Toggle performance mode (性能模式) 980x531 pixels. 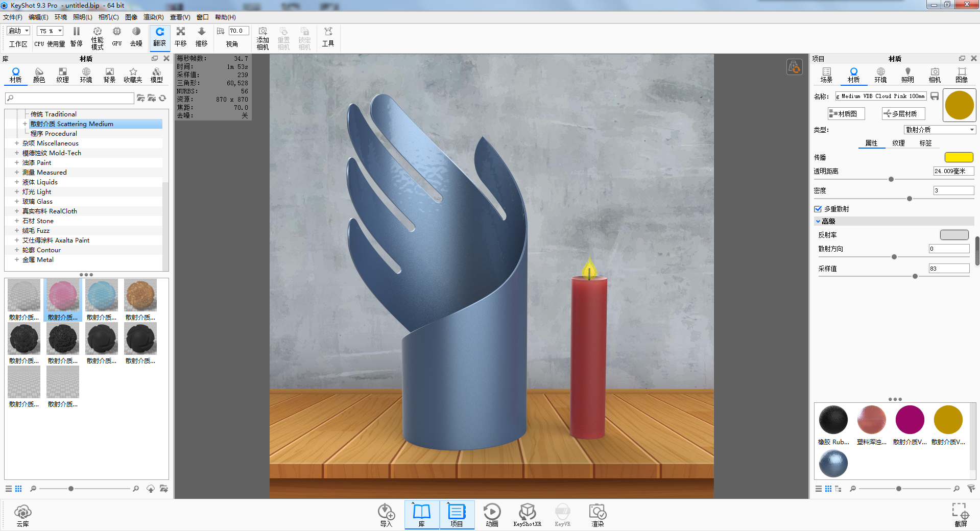tap(97, 38)
